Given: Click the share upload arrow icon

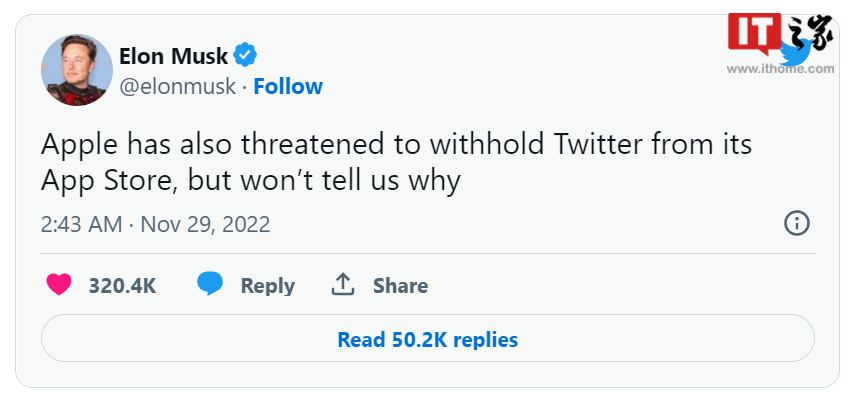Looking at the screenshot, I should click(x=342, y=284).
